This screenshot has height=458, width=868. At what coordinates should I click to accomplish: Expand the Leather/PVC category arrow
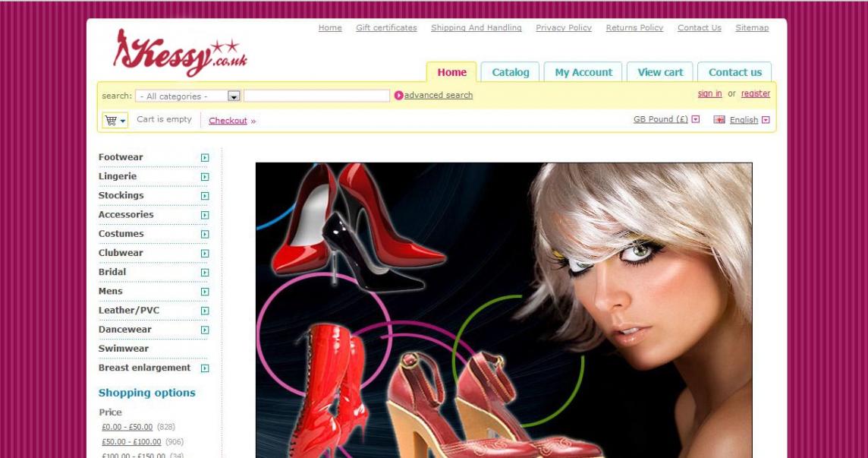pyautogui.click(x=205, y=311)
